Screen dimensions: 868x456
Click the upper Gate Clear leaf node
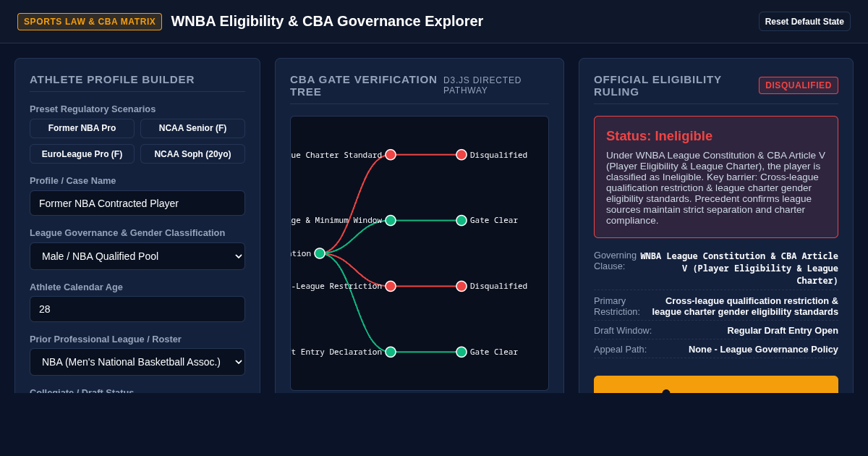[461, 221]
